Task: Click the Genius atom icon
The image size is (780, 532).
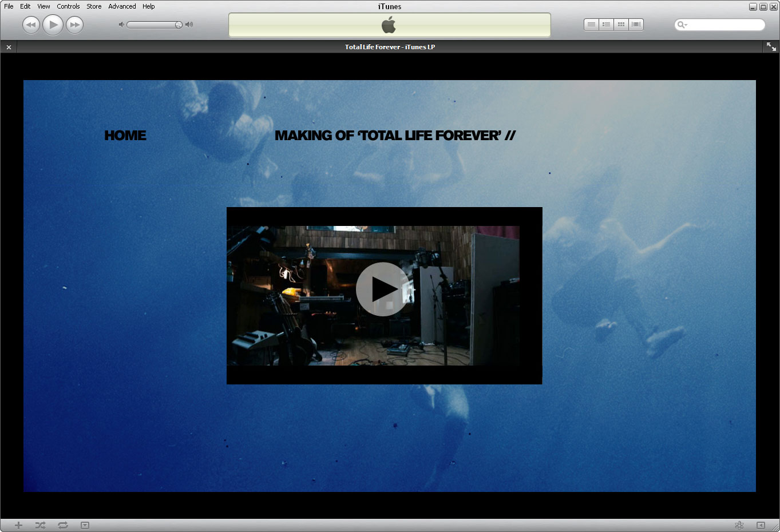Action: (x=739, y=525)
